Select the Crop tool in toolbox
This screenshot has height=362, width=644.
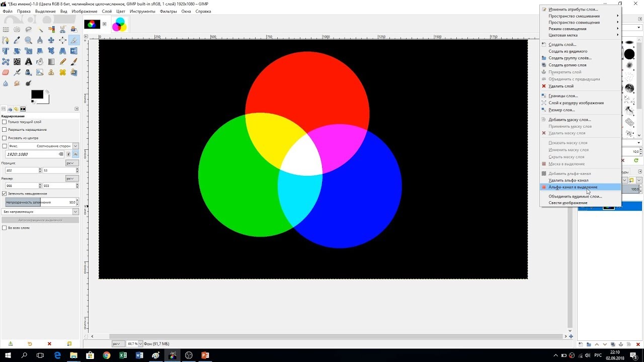click(74, 40)
